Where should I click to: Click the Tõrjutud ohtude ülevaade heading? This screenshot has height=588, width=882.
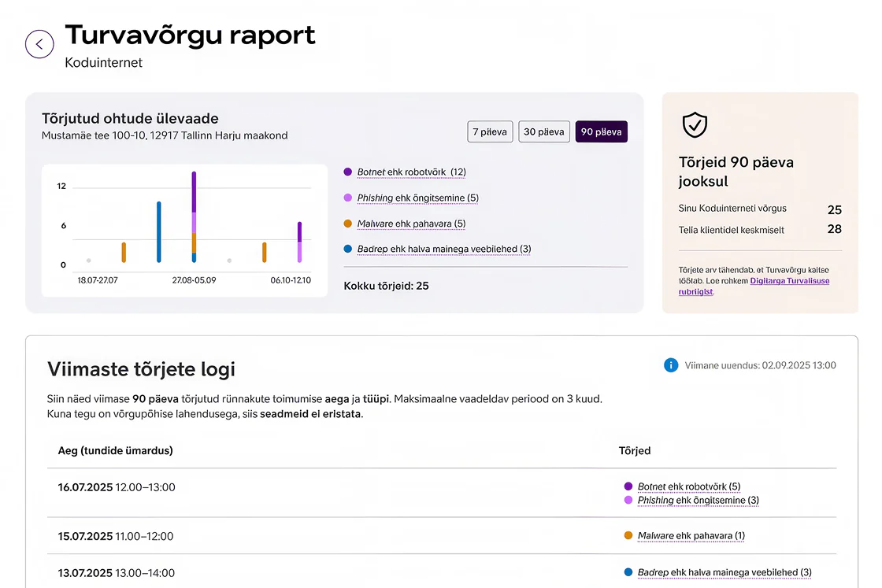click(130, 119)
